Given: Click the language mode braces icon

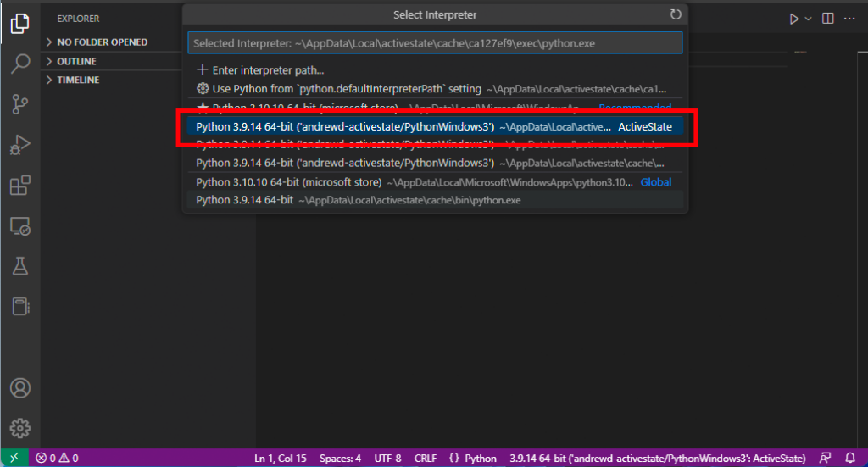Looking at the screenshot, I should click(x=454, y=459).
